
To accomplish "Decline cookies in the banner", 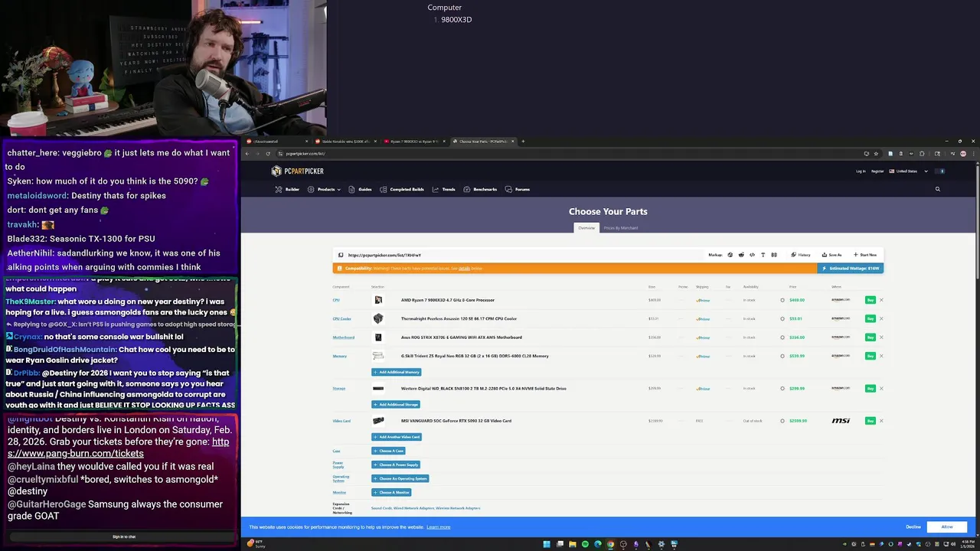I will 913,527.
